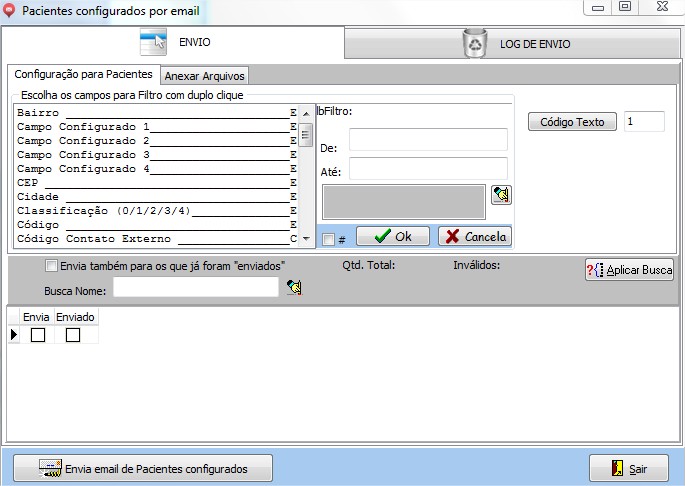Viewport: 685px width, 486px height.
Task: Click Aplicar Busca button
Action: coord(629,270)
